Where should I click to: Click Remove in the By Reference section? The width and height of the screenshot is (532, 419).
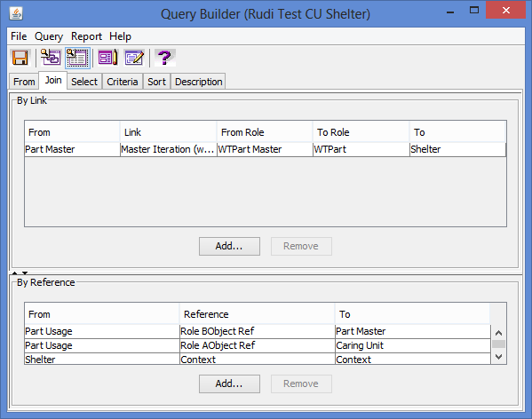[x=301, y=383]
